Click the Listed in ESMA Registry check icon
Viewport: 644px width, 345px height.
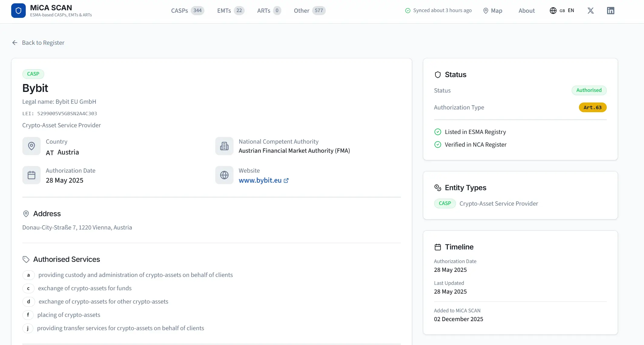(438, 132)
